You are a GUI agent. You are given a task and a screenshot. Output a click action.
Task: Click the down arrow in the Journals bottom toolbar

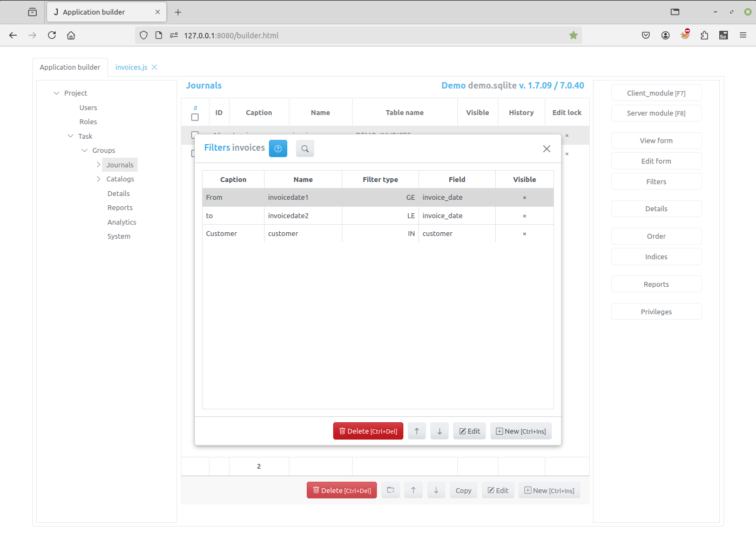coord(436,490)
